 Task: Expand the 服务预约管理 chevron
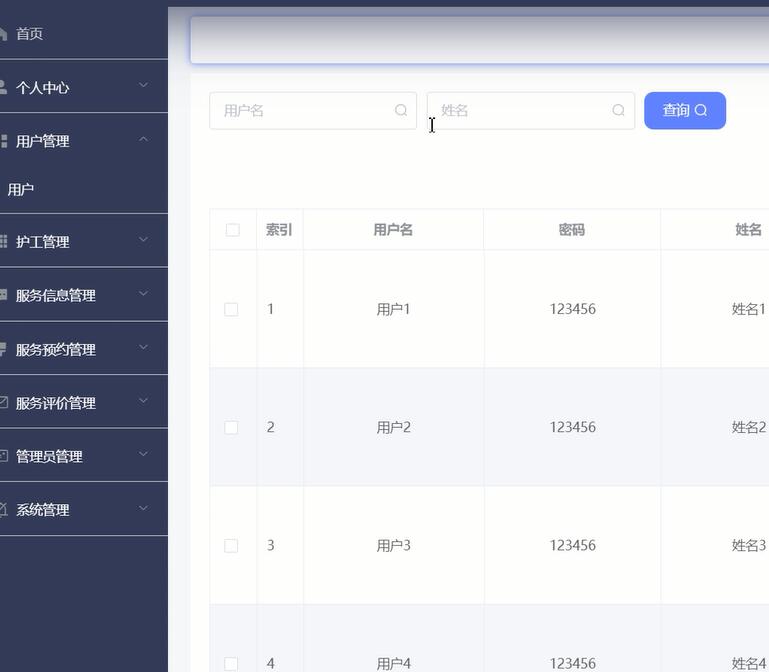[x=143, y=348]
